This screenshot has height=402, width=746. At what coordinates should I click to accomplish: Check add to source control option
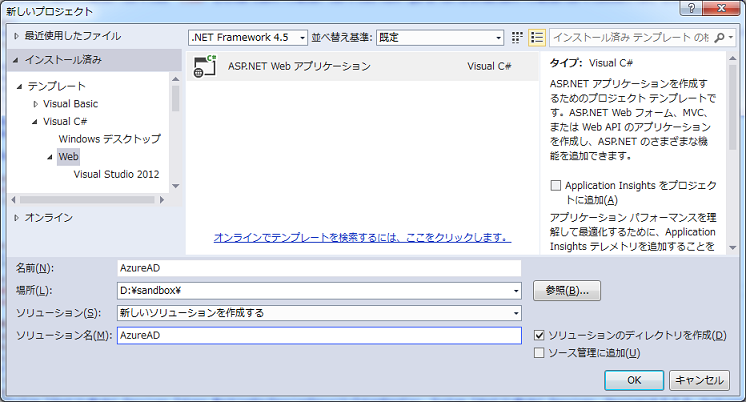(539, 353)
